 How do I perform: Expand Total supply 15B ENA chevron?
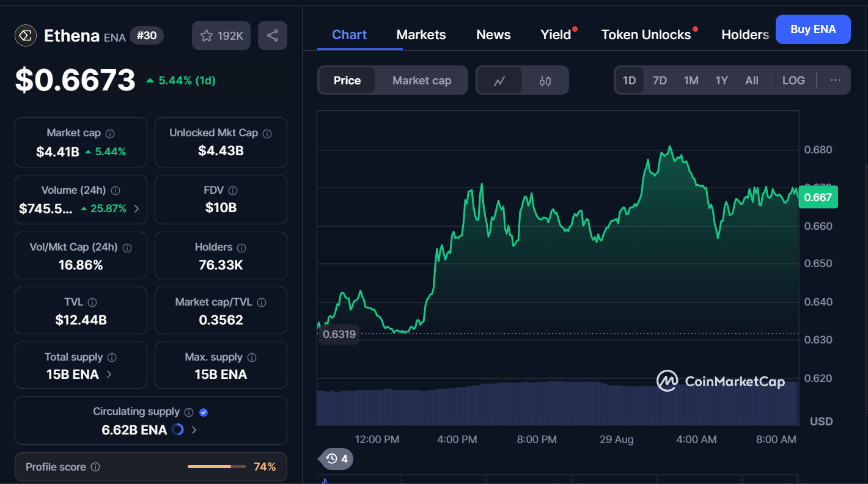point(109,374)
